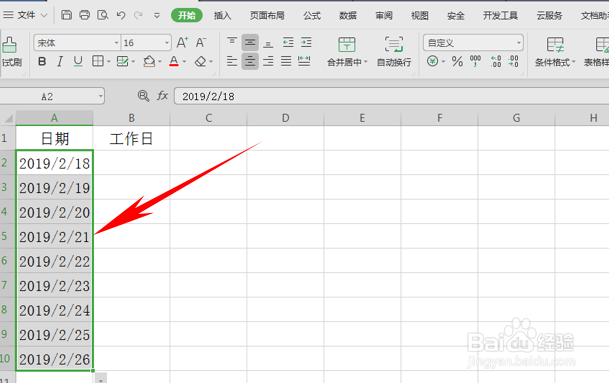Open the 公式 tab
This screenshot has width=609, height=383.
pyautogui.click(x=311, y=16)
